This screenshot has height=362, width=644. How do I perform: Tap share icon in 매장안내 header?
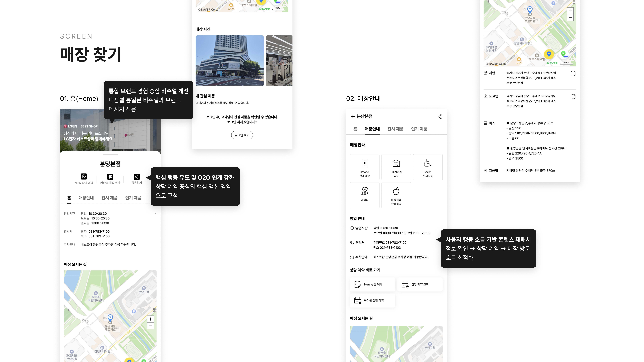[440, 117]
